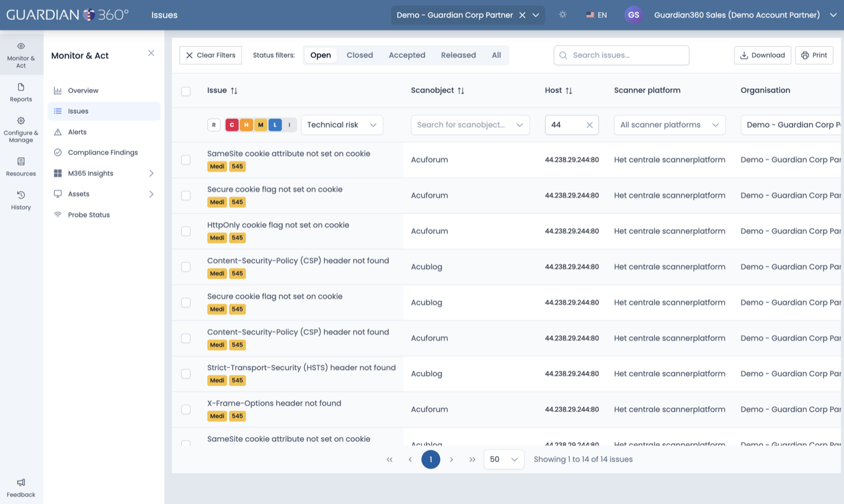The width and height of the screenshot is (844, 504).
Task: Toggle Low severity filter L
Action: [275, 125]
